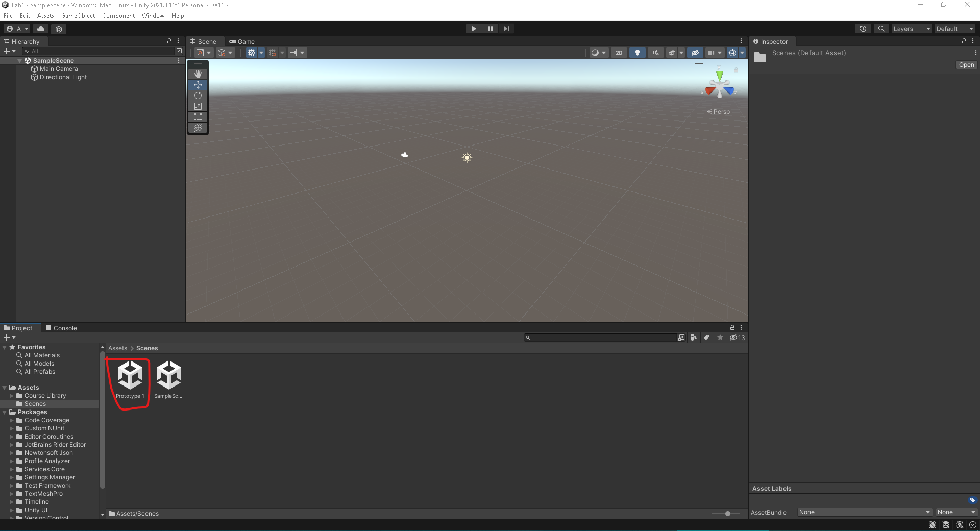Select the Hand view tool
The height and width of the screenshot is (531, 980).
point(198,74)
